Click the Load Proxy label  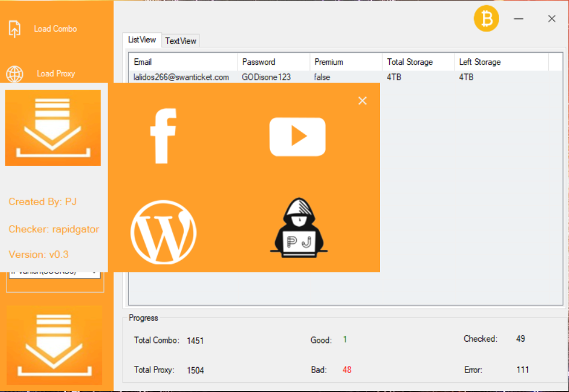(x=56, y=73)
